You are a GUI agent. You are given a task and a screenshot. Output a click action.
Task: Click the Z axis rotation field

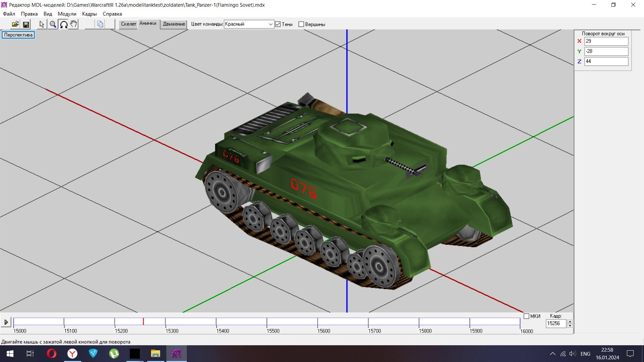pos(606,61)
